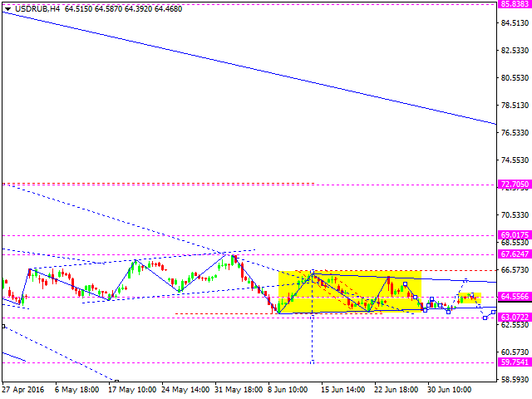
Task: Click the 17 May 10:00 time label
Action: (132, 390)
